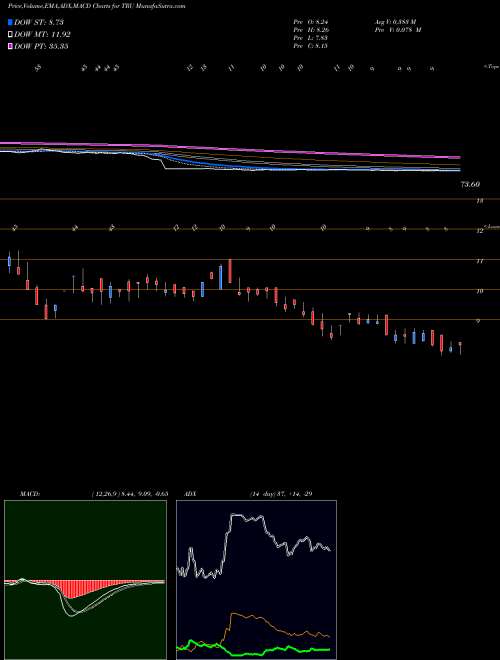Click the 'Pre C: 8.15' value
Viewport: 500px width, 660px height.
click(x=311, y=46)
